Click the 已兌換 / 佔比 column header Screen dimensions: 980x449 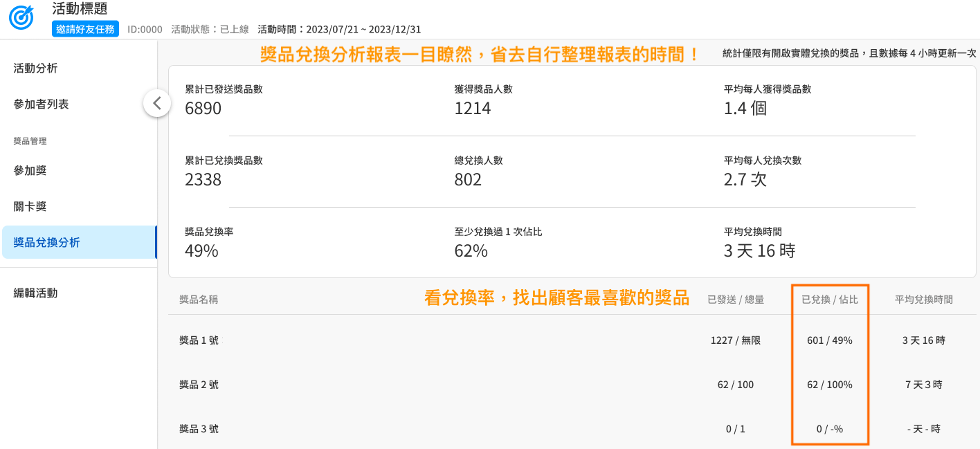pos(829,300)
